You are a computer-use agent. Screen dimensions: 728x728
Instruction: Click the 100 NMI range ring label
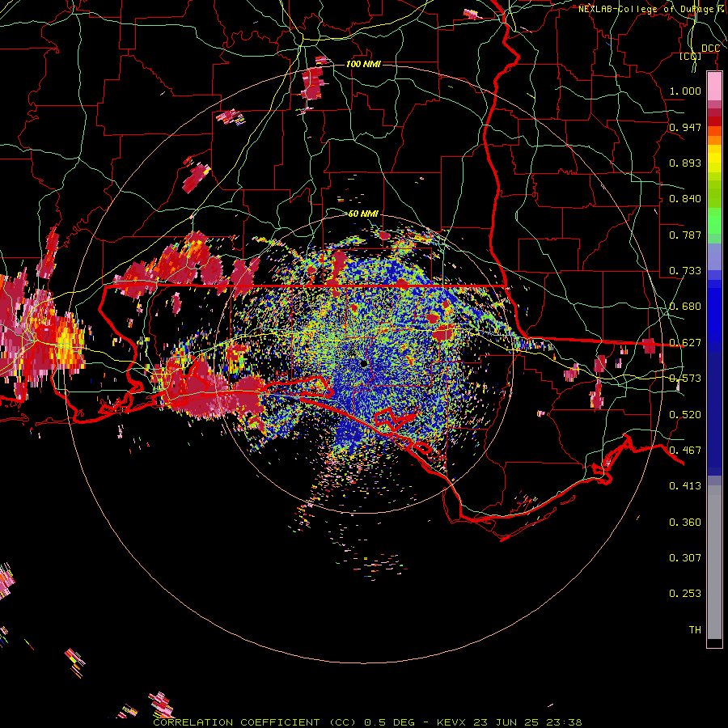click(x=363, y=64)
